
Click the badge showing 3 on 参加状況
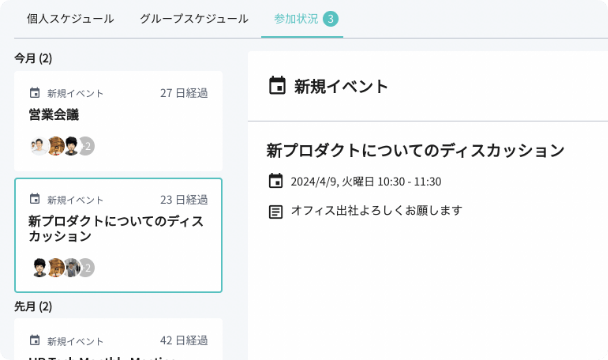[330, 19]
